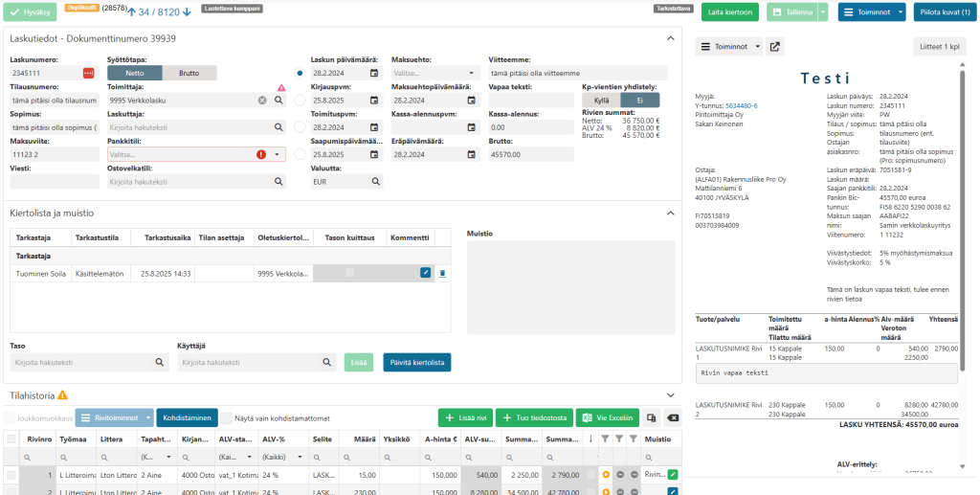Open calendar for Kassa-alennuspvm
The width and height of the screenshot is (980, 495).
471,127
